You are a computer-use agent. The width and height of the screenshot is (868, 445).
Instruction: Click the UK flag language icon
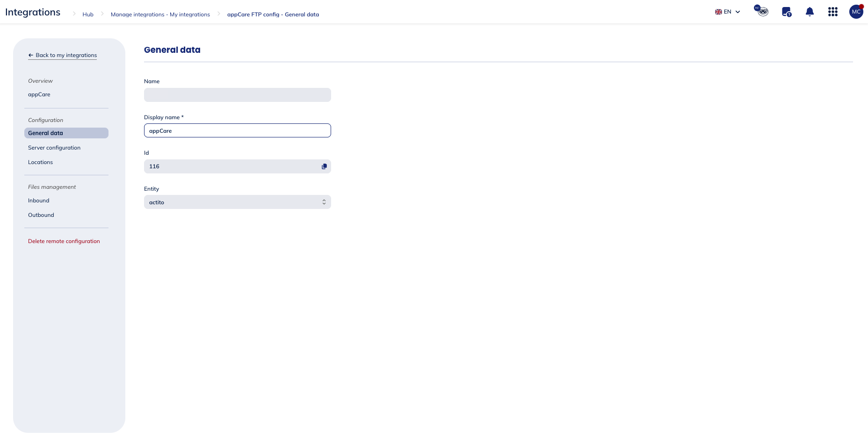tap(718, 12)
